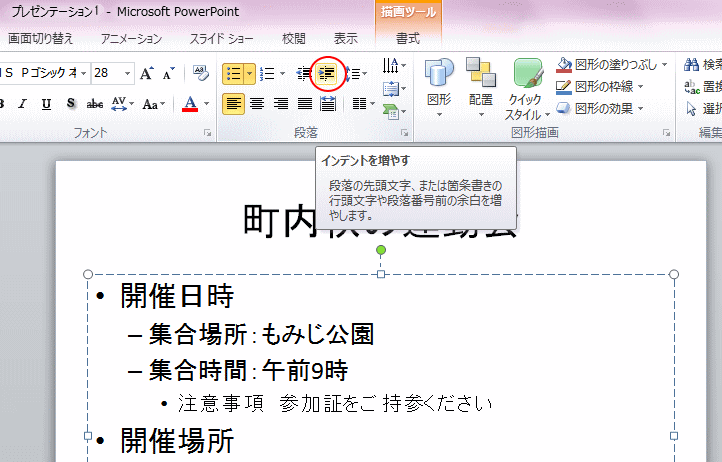Open the Paragraph dialog launcher

coord(405,133)
